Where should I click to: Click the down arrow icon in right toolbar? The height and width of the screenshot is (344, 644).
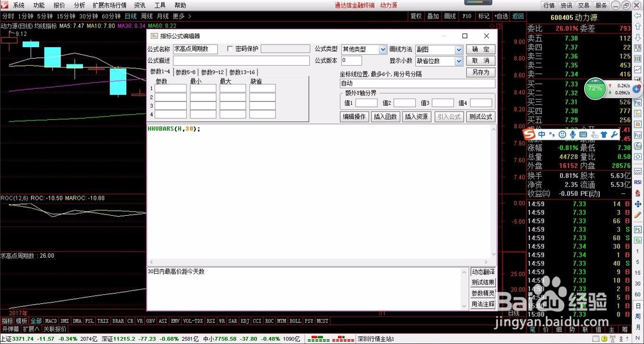click(638, 38)
